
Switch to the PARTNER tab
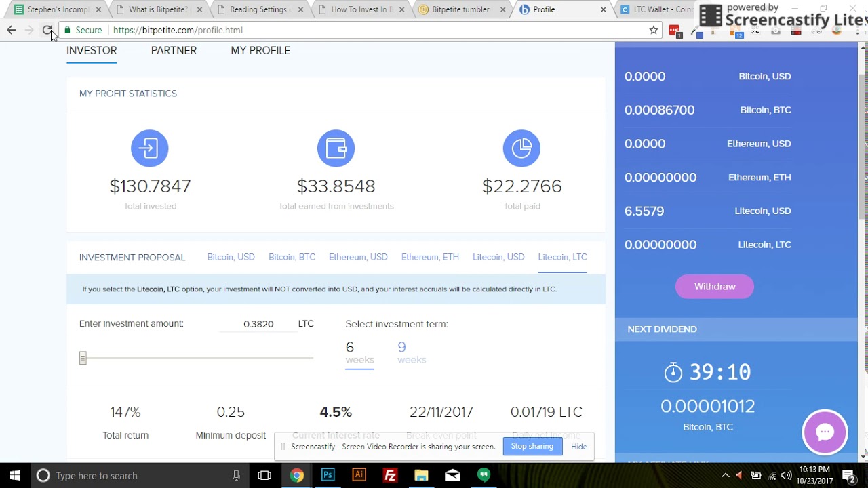click(174, 50)
